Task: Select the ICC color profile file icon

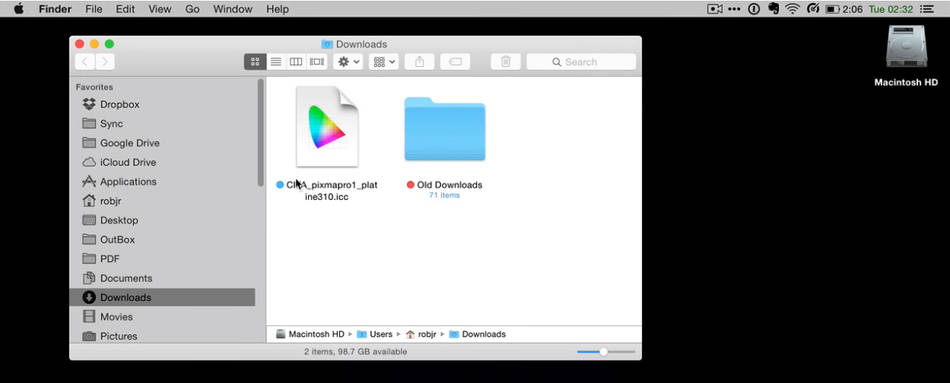Action: (327, 127)
